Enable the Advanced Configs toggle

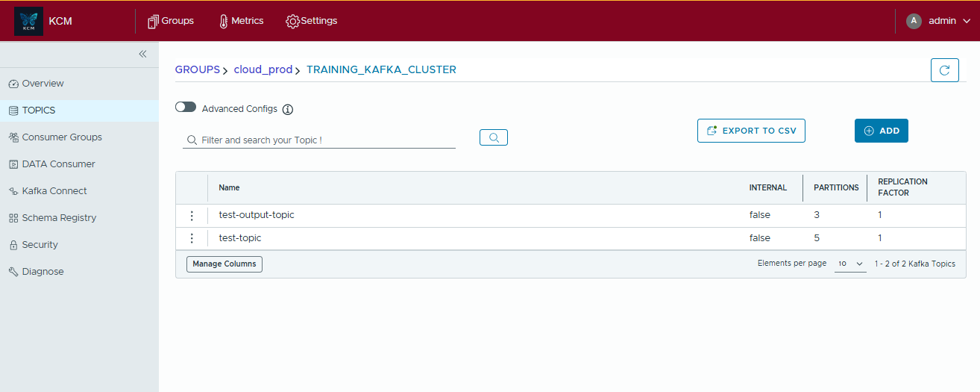(x=186, y=108)
